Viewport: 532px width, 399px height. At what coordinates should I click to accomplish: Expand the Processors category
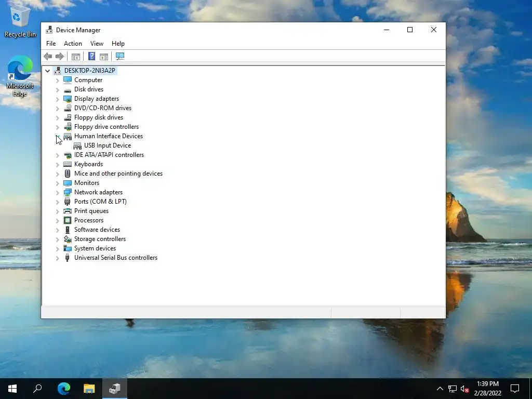57,221
